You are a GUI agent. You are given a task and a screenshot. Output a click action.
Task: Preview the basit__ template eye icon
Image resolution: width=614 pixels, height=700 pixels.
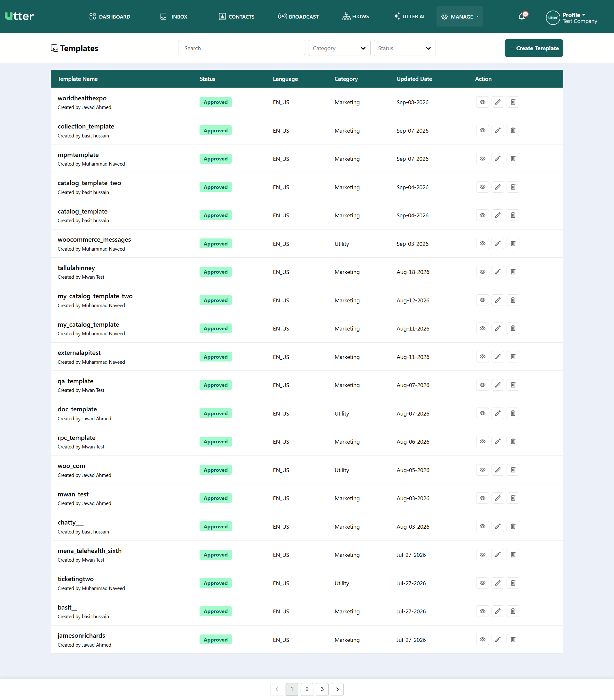click(483, 611)
